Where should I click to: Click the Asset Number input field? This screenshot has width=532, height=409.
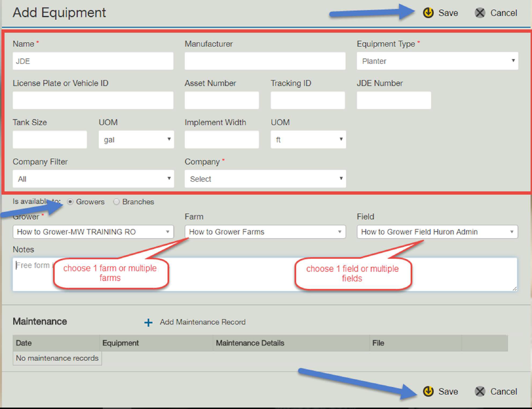(x=222, y=100)
